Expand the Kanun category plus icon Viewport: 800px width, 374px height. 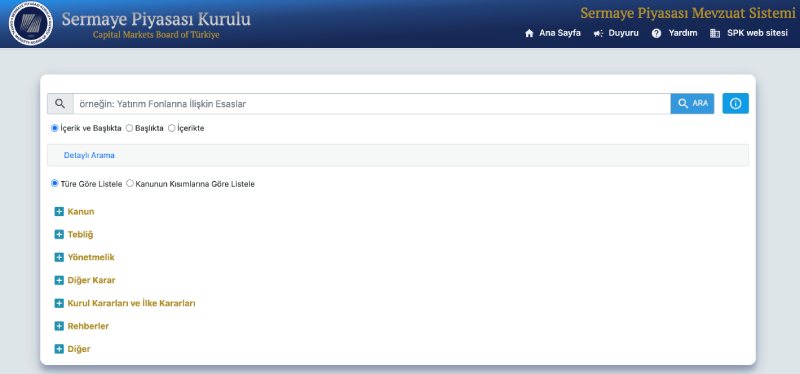[x=59, y=211]
